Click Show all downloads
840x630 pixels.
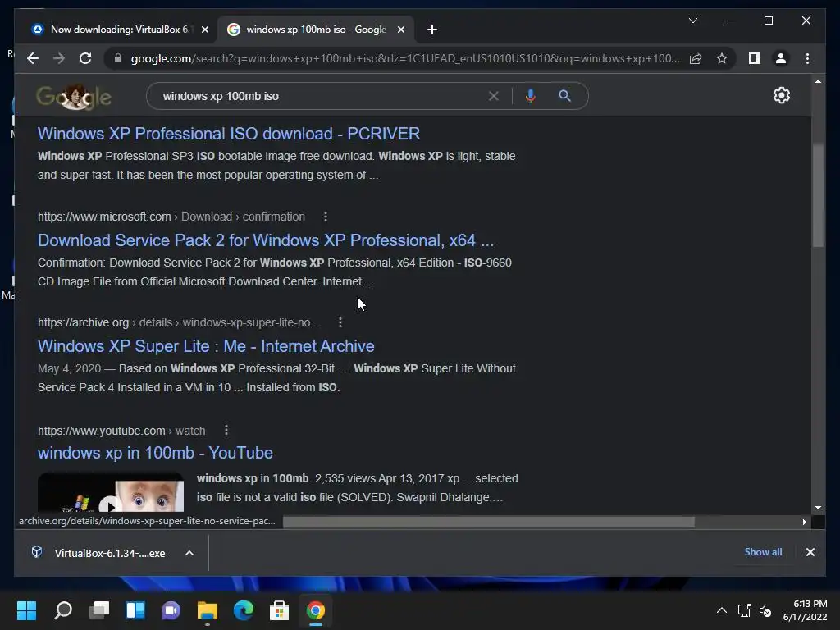[x=763, y=552]
